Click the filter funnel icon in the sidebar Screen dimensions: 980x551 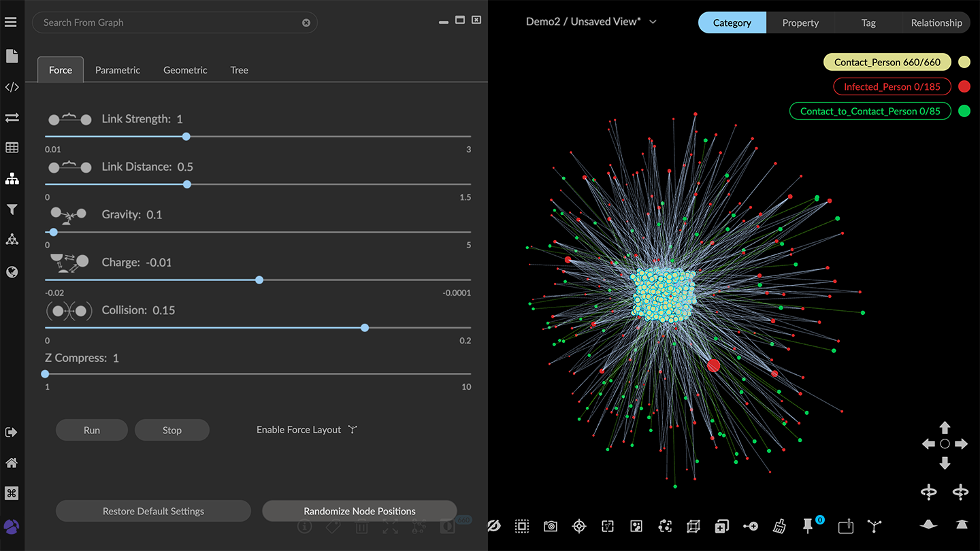click(x=12, y=210)
